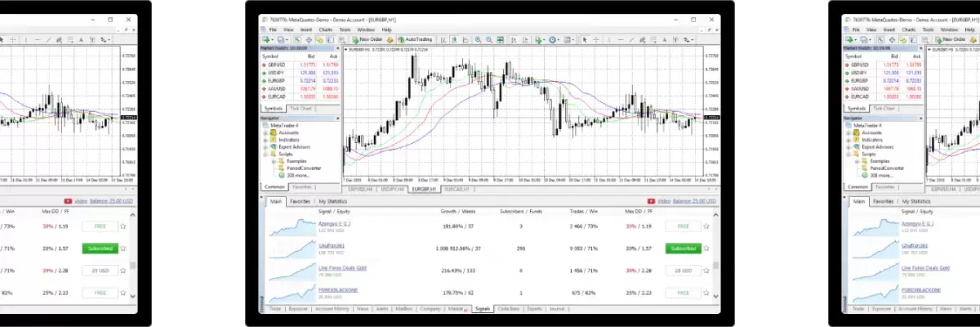Click 20 USD button in center window

tap(682, 270)
